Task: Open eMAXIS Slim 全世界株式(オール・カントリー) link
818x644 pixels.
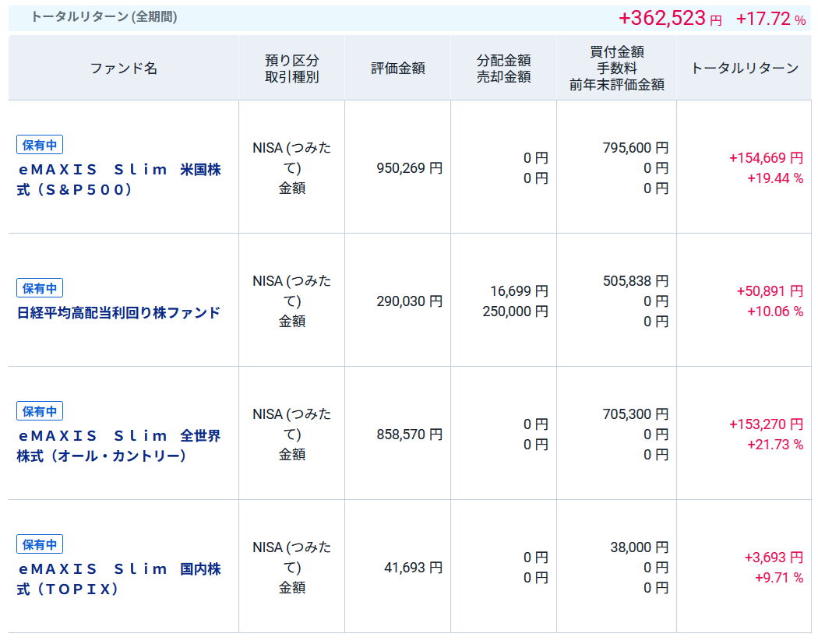Action: (119, 446)
